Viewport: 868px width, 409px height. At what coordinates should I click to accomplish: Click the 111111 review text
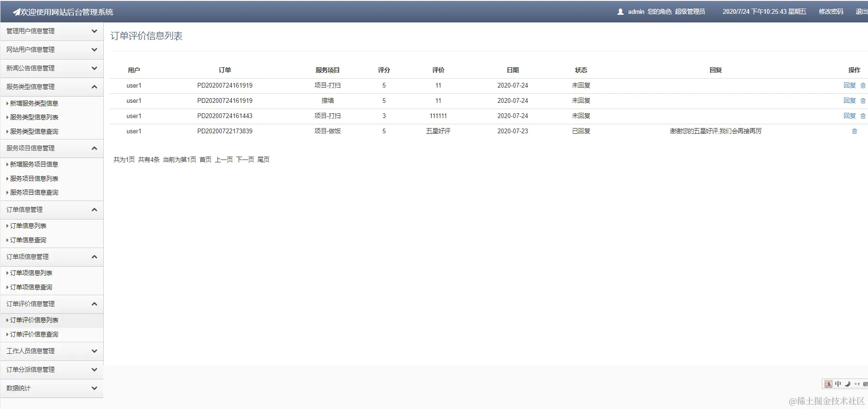coord(438,116)
